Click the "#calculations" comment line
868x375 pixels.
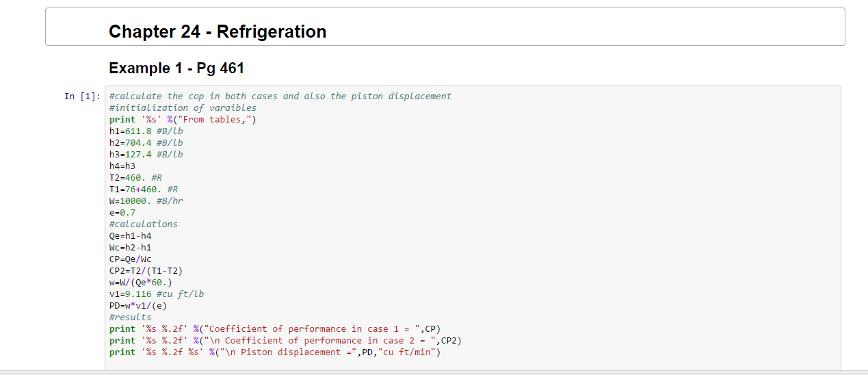click(x=143, y=224)
